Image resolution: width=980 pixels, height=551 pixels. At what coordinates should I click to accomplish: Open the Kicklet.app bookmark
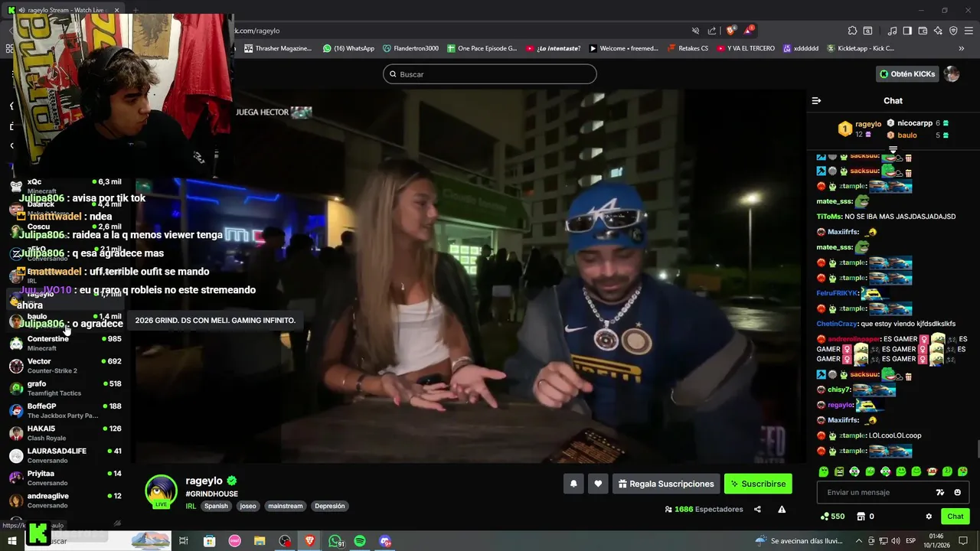(x=860, y=48)
